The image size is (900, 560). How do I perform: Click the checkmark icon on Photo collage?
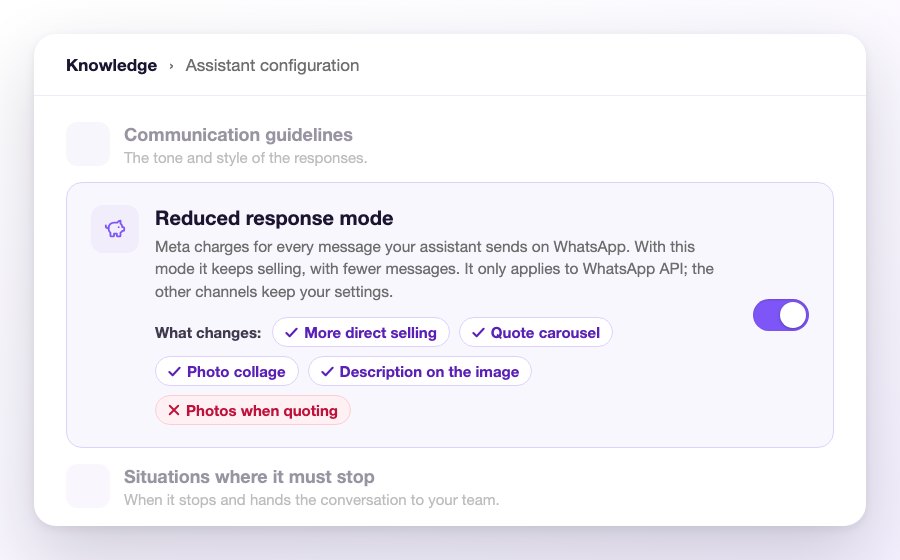[174, 372]
